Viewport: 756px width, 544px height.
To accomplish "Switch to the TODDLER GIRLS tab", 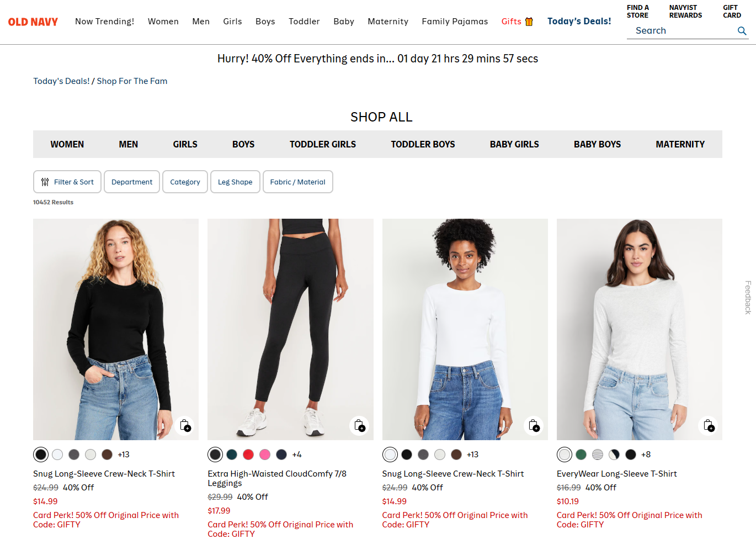I will coord(323,144).
